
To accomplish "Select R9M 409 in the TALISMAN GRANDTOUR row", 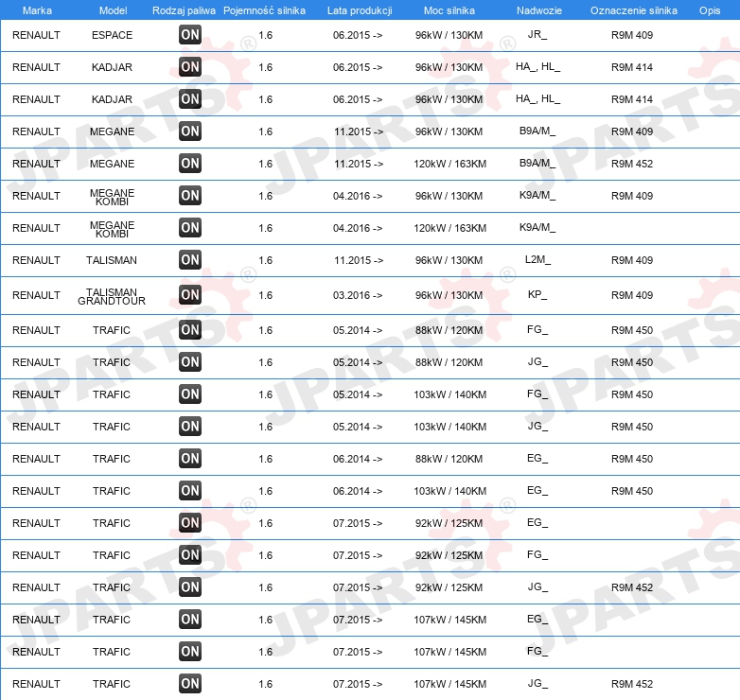I will (632, 295).
